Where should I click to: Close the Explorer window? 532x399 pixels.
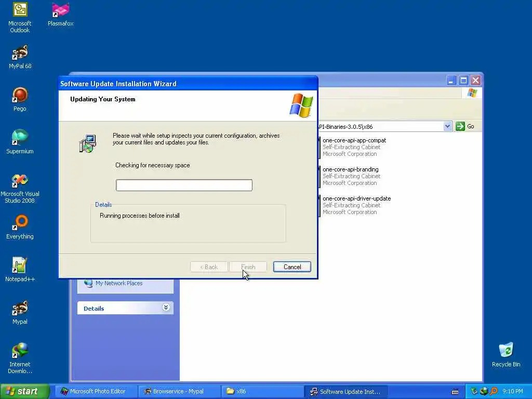click(x=476, y=81)
